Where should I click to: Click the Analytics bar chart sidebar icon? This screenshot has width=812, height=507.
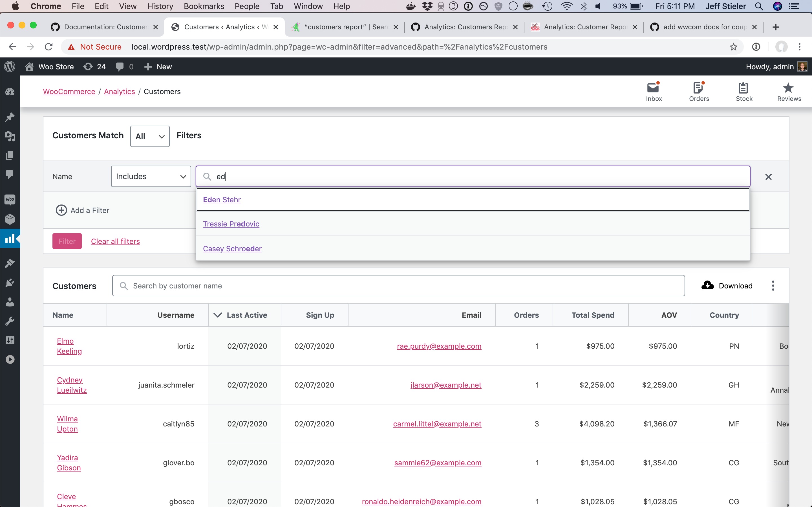point(10,238)
